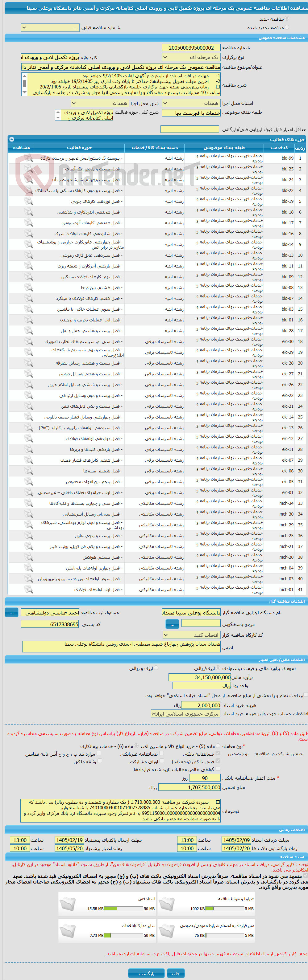Open the اسناد فنی folder icon
Viewport: 308px width, 980px height.
click(x=68, y=904)
